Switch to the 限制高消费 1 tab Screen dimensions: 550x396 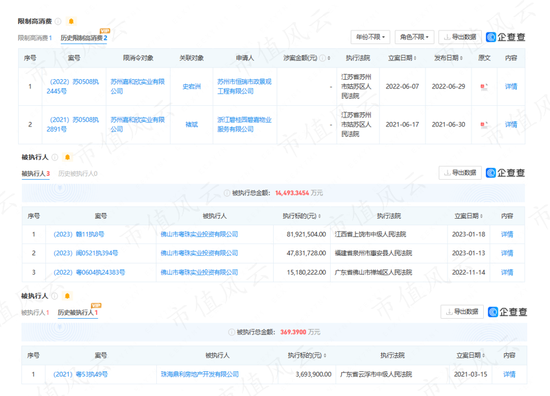pyautogui.click(x=35, y=38)
